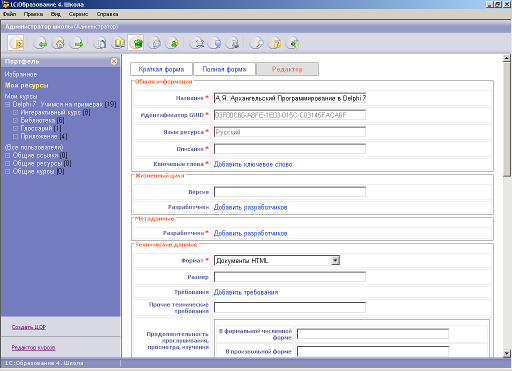
Task: Open the Правка menu
Action: tap(33, 14)
